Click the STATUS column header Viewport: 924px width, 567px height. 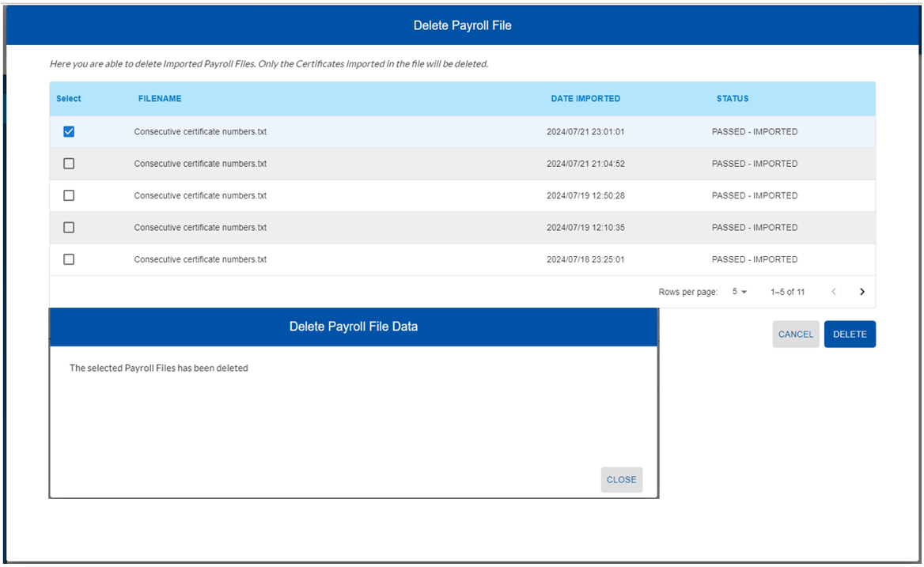point(732,99)
